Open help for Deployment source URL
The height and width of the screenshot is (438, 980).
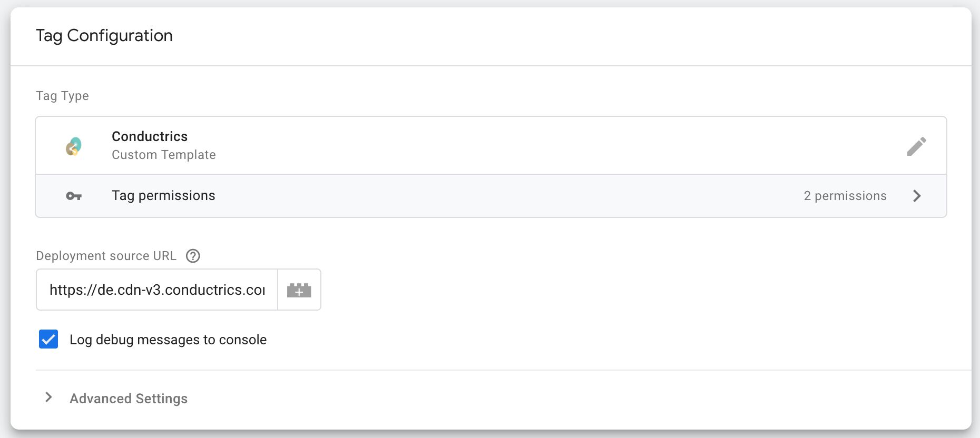coord(193,256)
